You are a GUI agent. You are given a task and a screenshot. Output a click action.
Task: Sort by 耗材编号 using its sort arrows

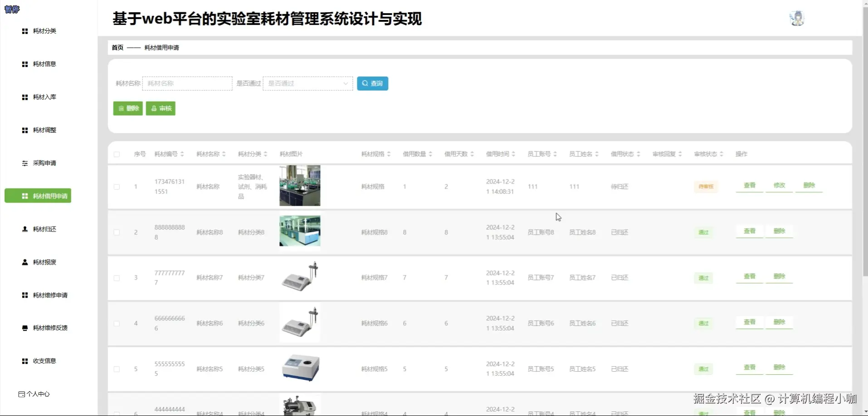pyautogui.click(x=182, y=154)
